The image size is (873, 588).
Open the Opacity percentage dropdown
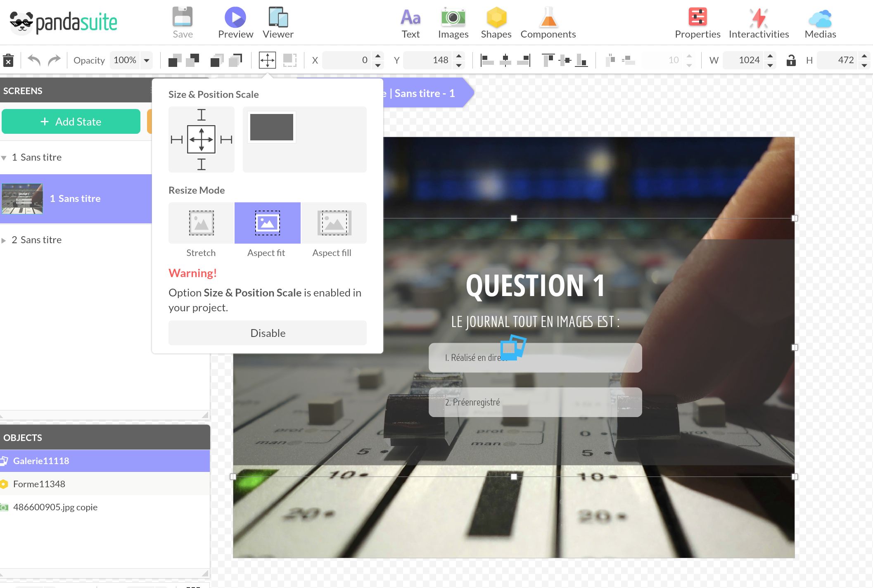pyautogui.click(x=146, y=60)
